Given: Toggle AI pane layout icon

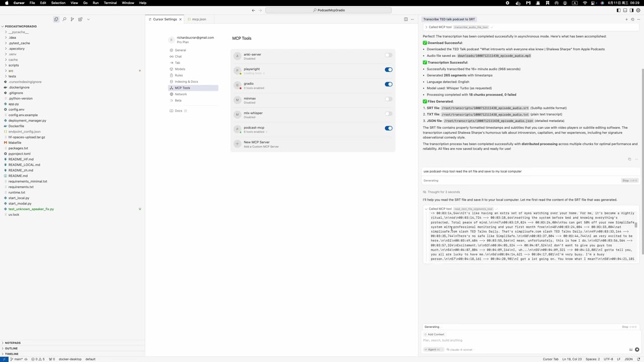Looking at the screenshot, I should [x=632, y=10].
